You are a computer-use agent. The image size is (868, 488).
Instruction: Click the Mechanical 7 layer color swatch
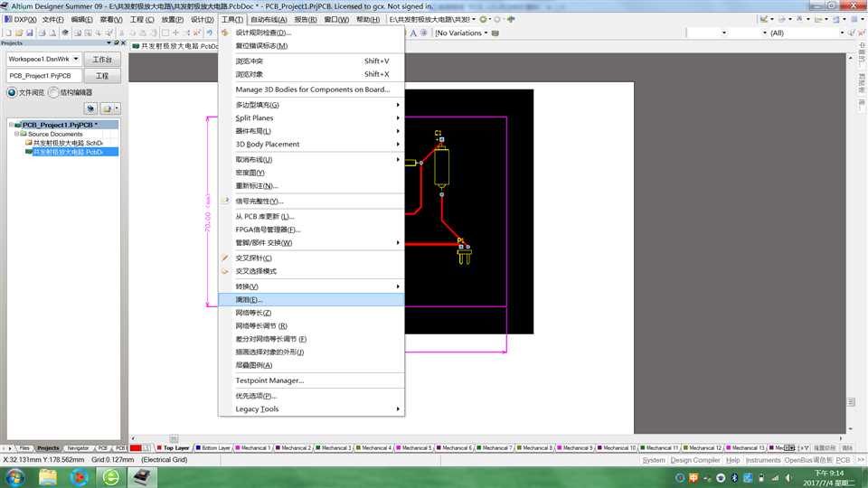click(479, 447)
